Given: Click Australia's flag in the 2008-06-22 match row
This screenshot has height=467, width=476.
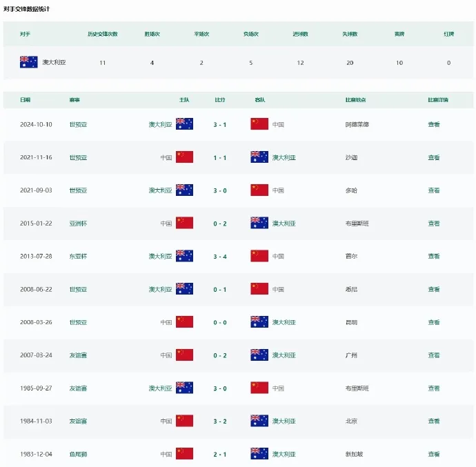Looking at the screenshot, I should pos(185,289).
